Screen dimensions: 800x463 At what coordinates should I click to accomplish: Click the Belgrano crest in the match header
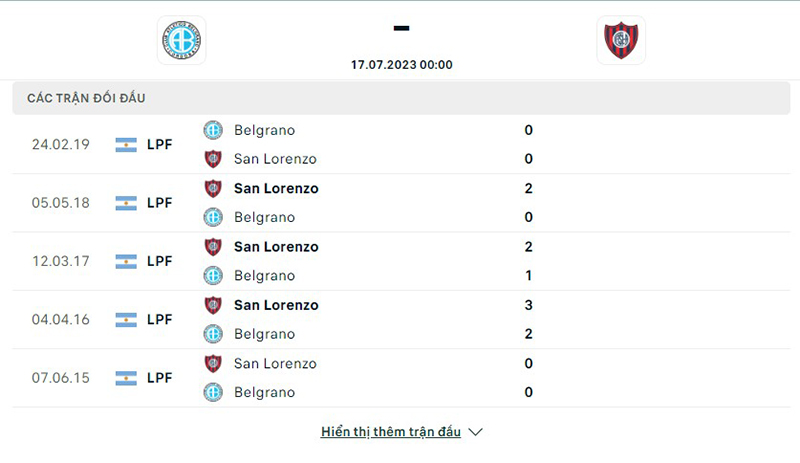tap(181, 40)
